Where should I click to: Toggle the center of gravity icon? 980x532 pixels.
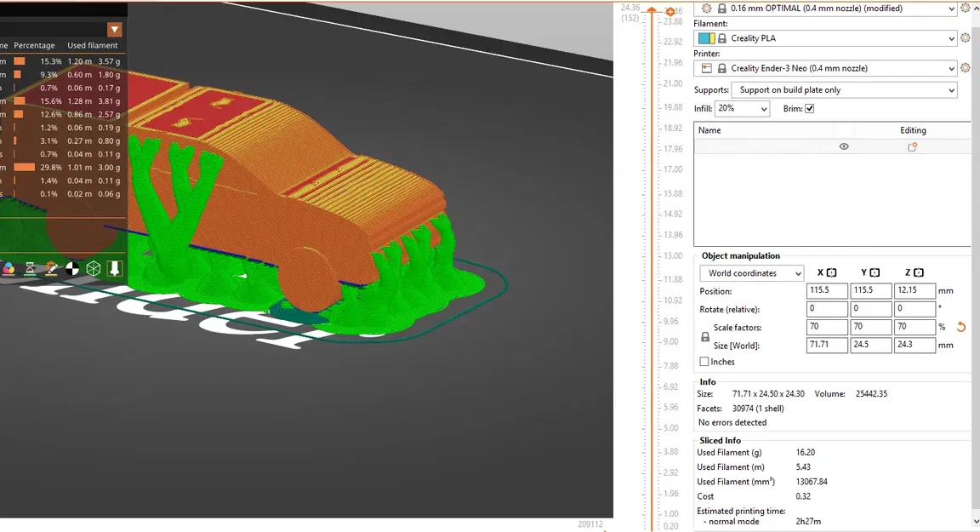point(72,269)
